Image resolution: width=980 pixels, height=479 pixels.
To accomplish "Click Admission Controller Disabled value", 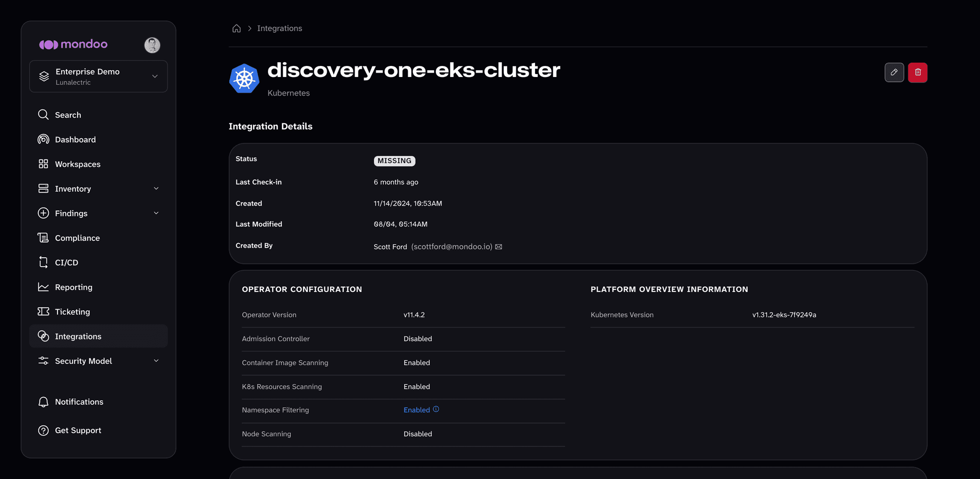I will pyautogui.click(x=418, y=339).
